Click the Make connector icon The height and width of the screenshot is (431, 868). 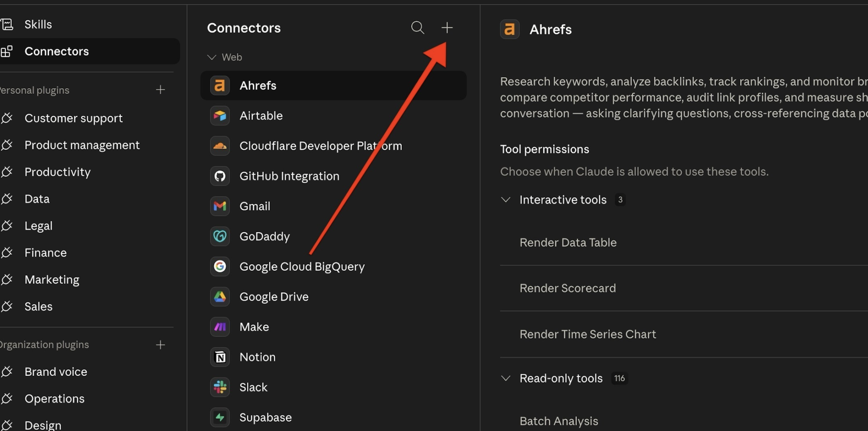coord(220,327)
